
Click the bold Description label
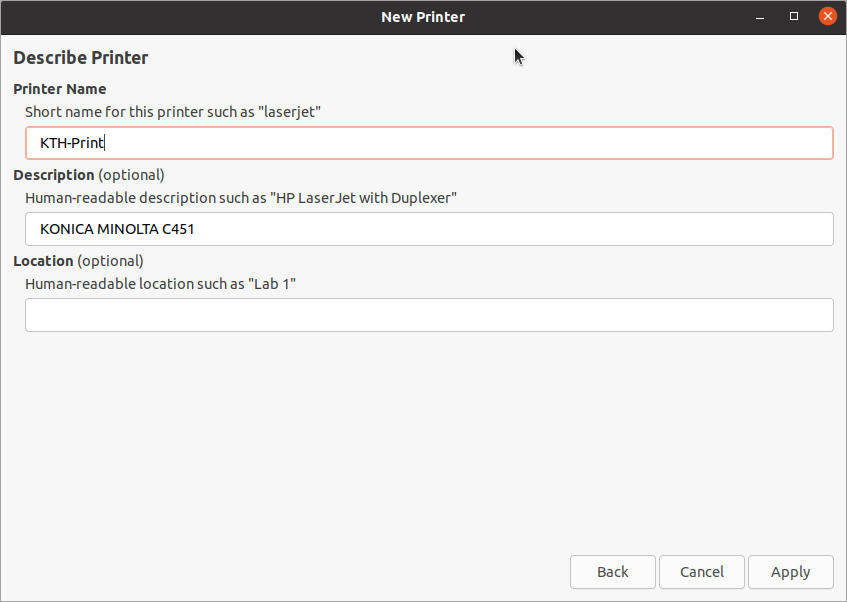tap(54, 175)
